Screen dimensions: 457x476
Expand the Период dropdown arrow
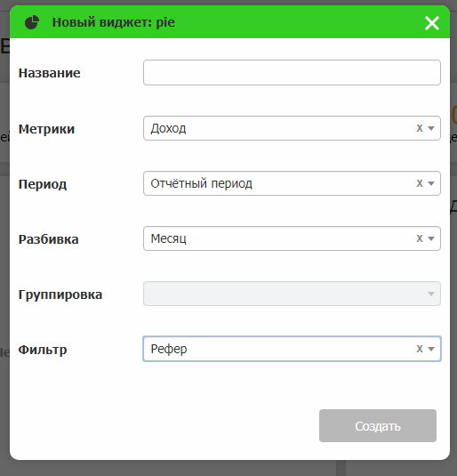(431, 183)
